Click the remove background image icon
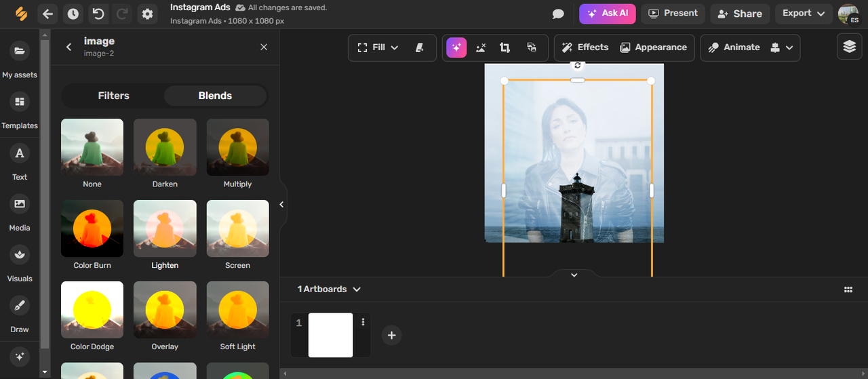 click(481, 47)
